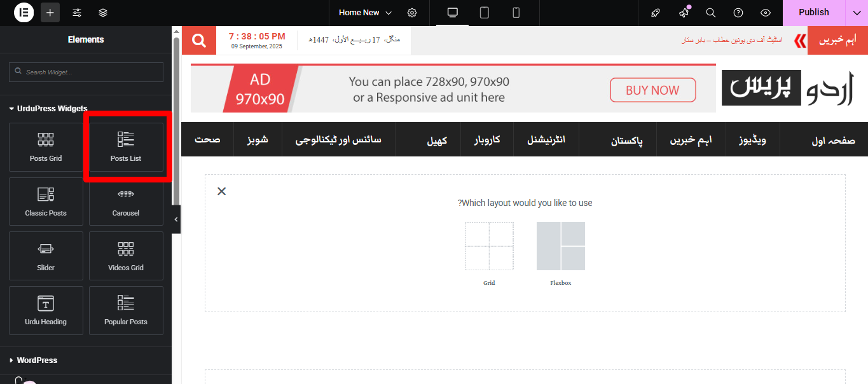Toggle preview changes eye icon

pos(766,13)
